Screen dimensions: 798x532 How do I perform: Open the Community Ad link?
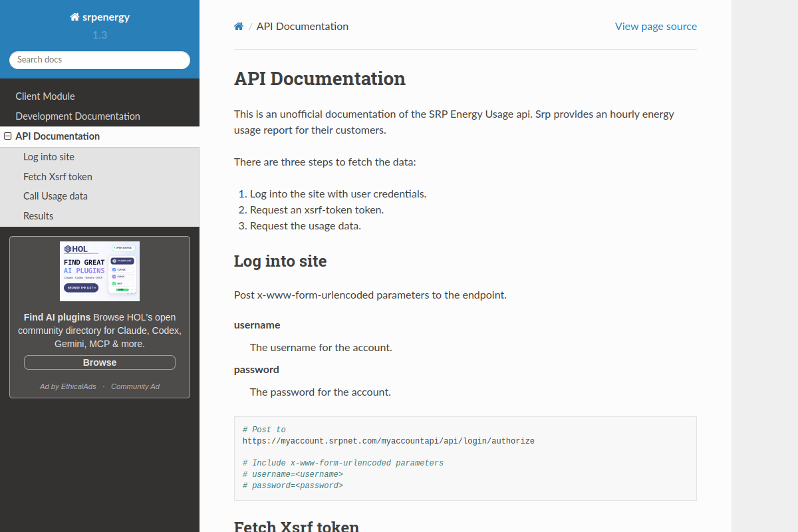coord(135,386)
